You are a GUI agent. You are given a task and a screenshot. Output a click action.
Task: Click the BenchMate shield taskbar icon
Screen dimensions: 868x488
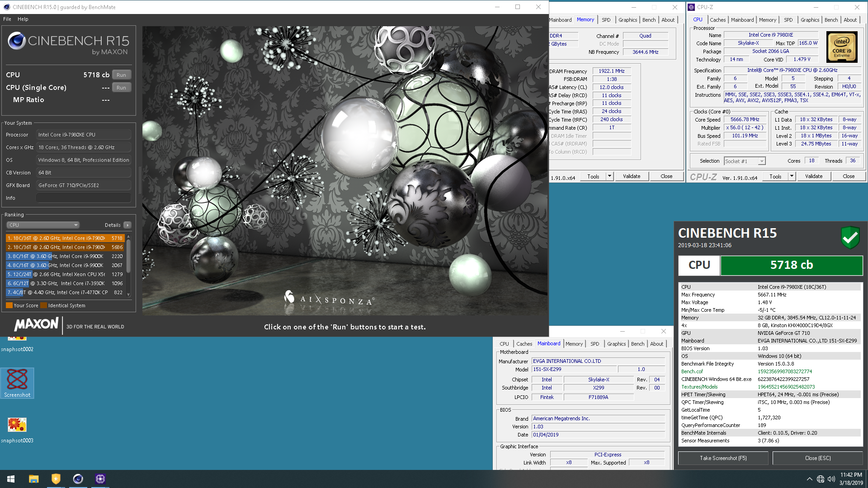click(56, 479)
